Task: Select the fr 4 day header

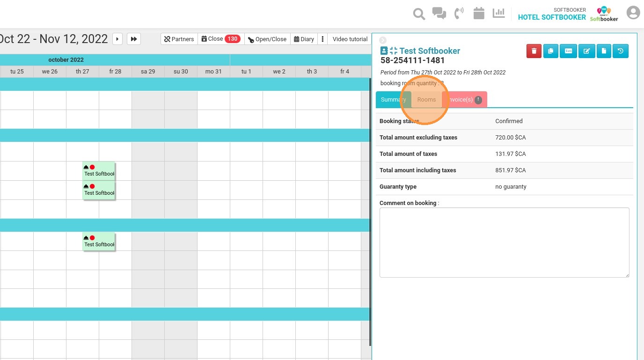Action: click(344, 72)
